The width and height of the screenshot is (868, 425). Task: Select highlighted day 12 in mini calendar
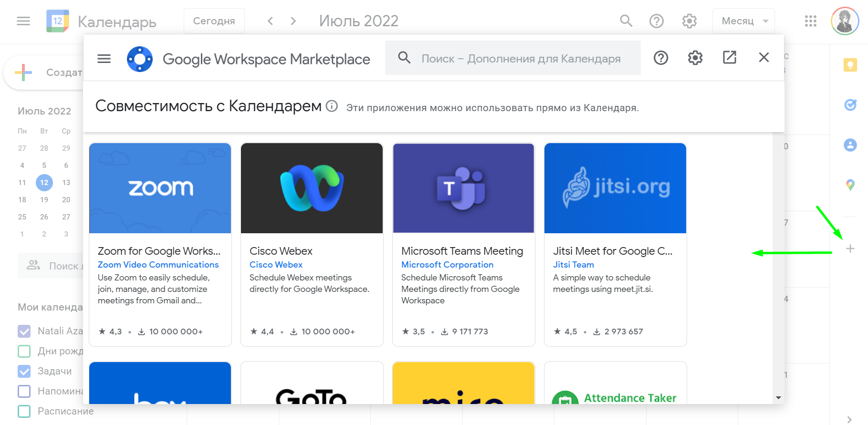[44, 183]
